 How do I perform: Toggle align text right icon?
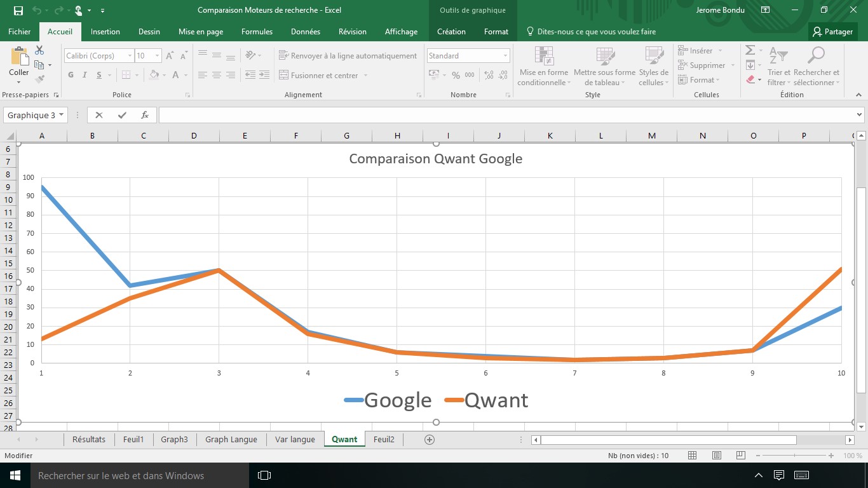pos(231,75)
